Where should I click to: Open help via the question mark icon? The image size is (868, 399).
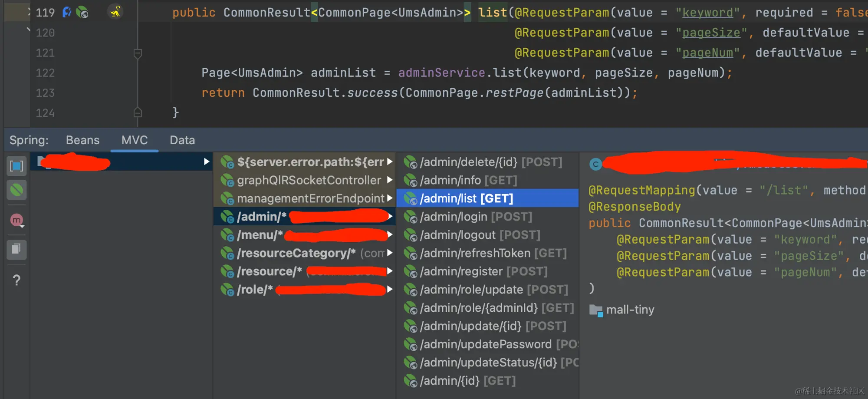[x=16, y=280]
